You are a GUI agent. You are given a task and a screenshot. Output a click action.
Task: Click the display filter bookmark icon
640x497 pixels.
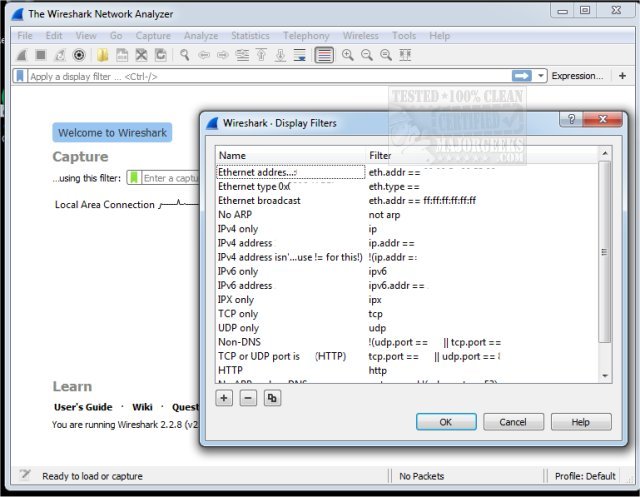[x=20, y=76]
